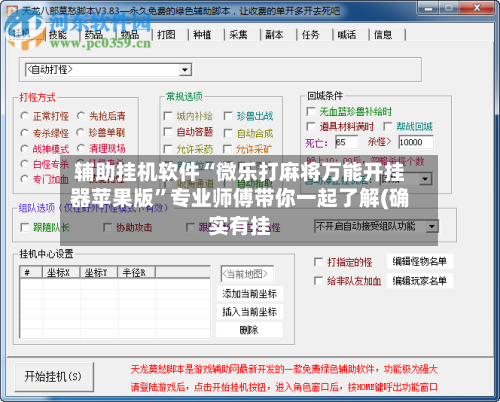Image resolution: width=500 pixels, height=402 pixels.
Task: Close the window
Action: click(477, 8)
